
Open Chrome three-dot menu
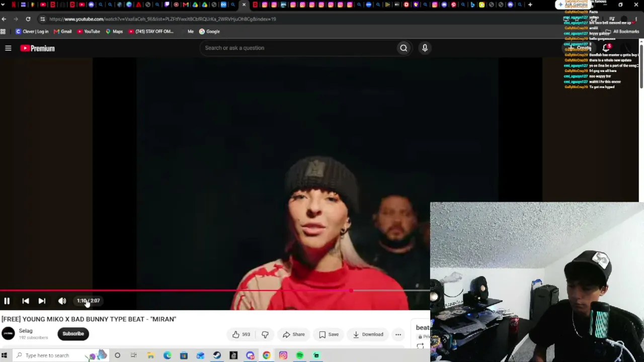click(x=635, y=19)
